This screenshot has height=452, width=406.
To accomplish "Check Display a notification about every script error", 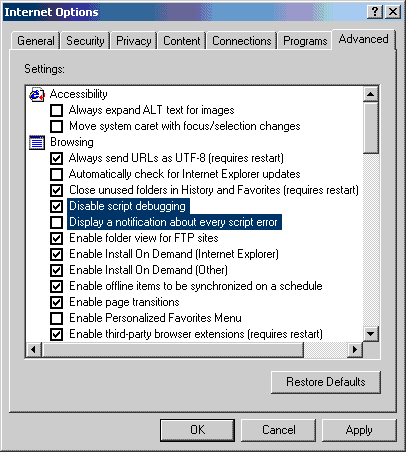I will pos(56,222).
